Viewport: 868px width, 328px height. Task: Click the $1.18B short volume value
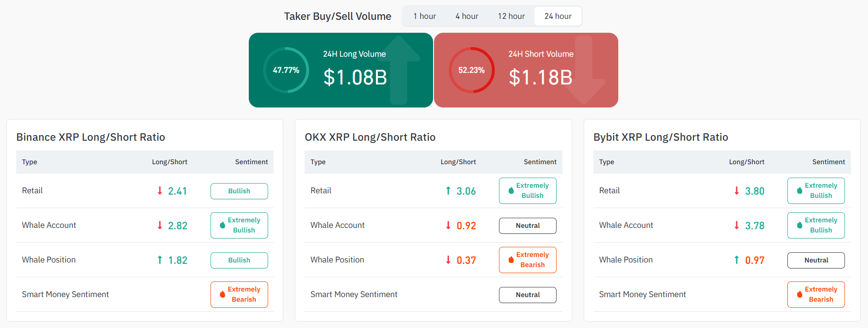tap(540, 78)
